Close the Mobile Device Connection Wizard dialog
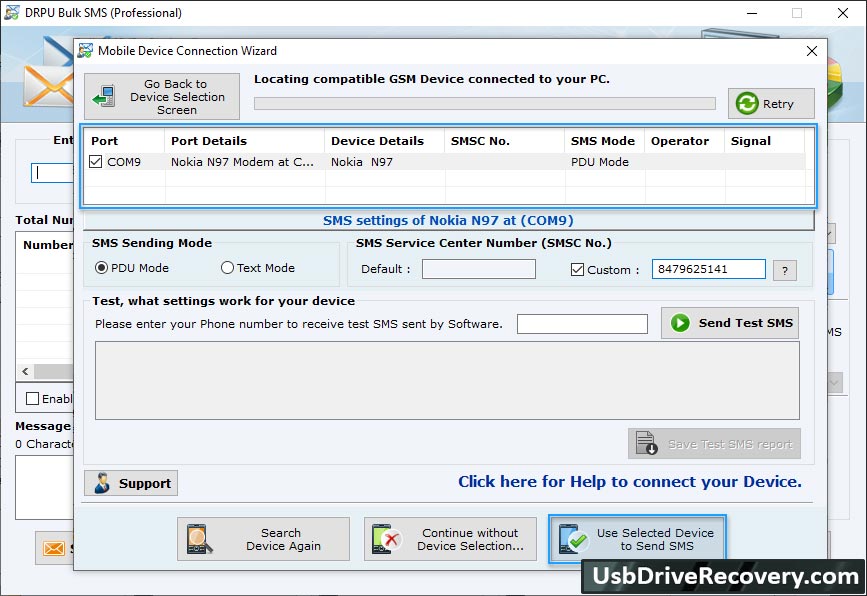This screenshot has width=867, height=596. coord(812,51)
